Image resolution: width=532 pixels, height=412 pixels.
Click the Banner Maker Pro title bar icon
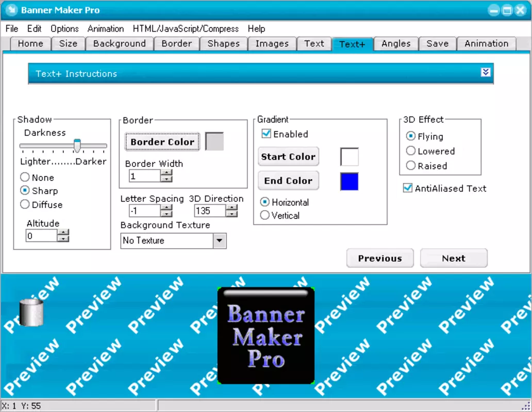[11, 10]
